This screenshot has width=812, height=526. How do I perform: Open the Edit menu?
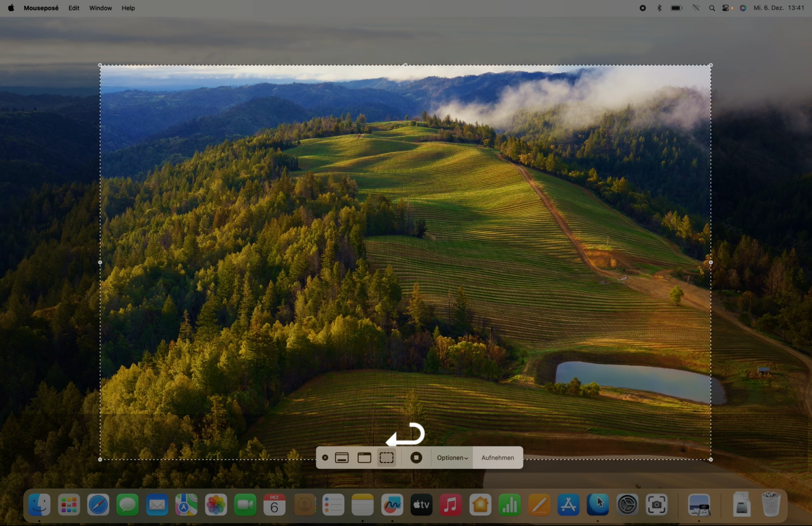pos(74,8)
